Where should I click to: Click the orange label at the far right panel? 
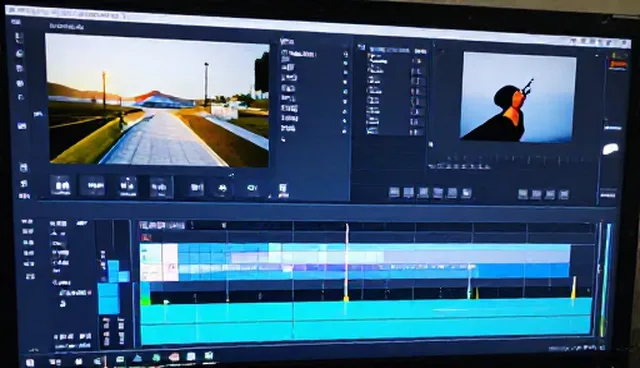pos(619,64)
